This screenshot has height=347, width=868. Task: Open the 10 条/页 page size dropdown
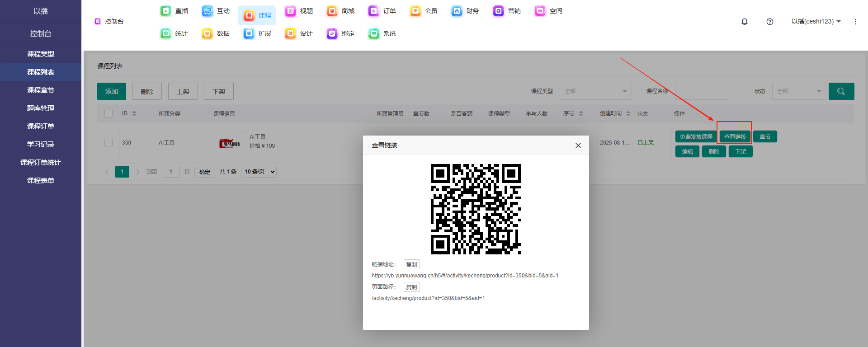[259, 172]
